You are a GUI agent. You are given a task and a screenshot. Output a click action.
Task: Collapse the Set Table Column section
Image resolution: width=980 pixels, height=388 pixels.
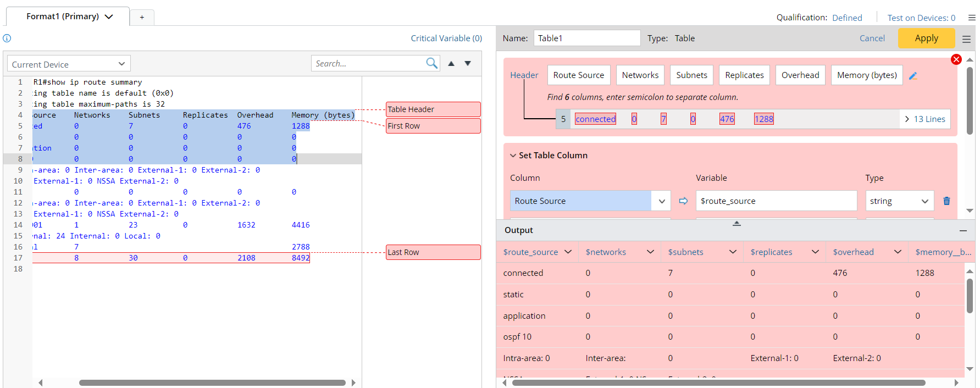(x=513, y=156)
